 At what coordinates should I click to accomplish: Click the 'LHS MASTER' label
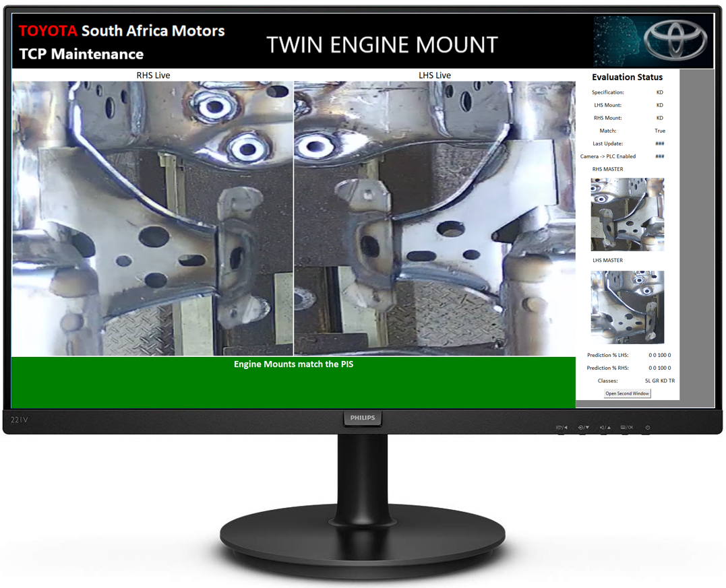607,261
